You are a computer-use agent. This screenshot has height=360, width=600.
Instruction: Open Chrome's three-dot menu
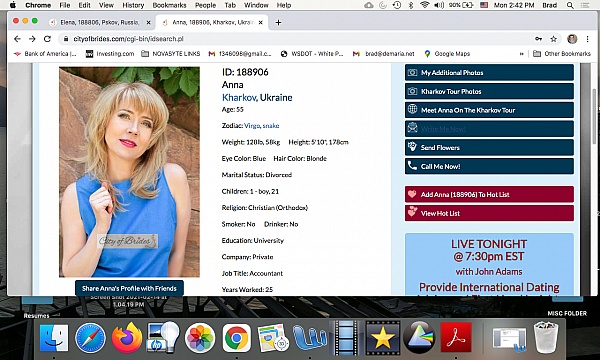click(587, 39)
